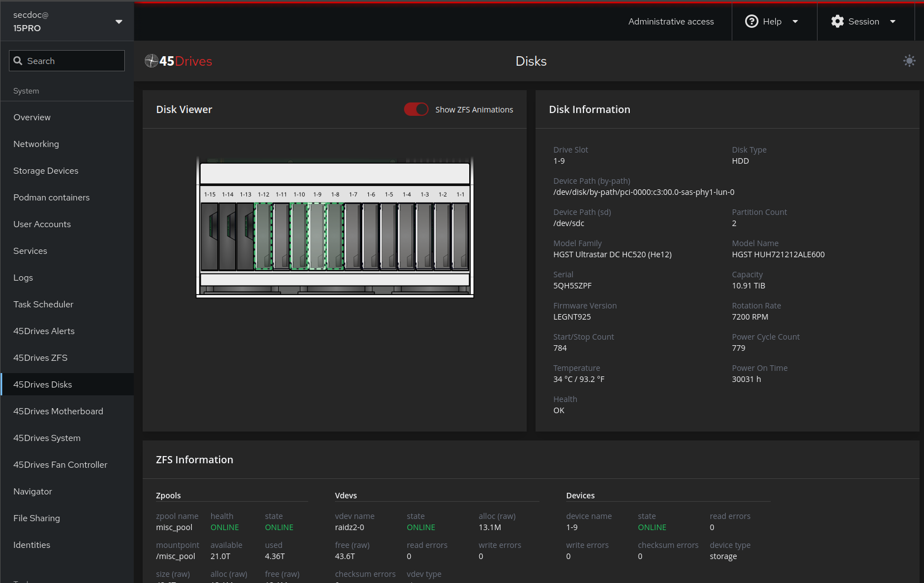Open File Sharing page
The height and width of the screenshot is (583, 924).
coord(67,518)
